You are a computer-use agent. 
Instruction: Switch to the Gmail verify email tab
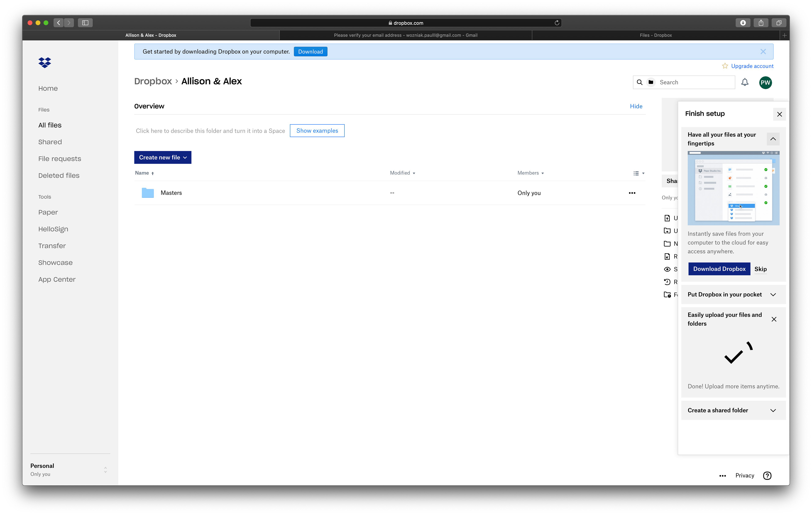point(405,35)
